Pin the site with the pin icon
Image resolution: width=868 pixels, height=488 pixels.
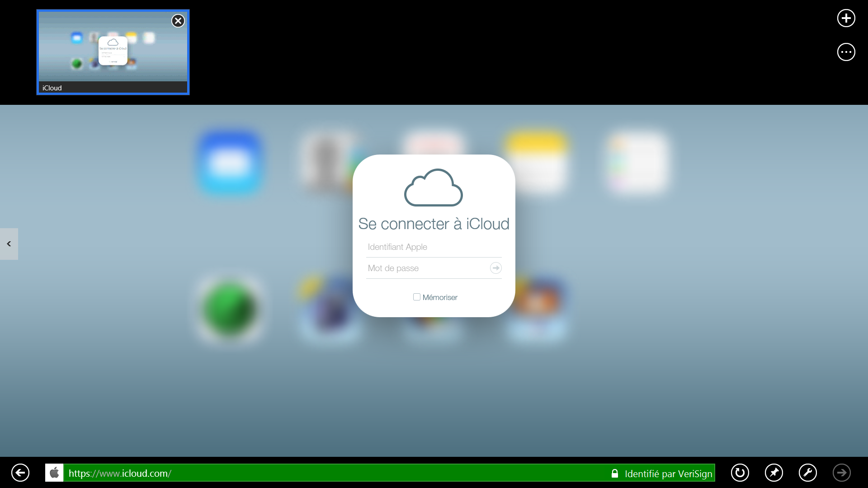click(x=774, y=473)
